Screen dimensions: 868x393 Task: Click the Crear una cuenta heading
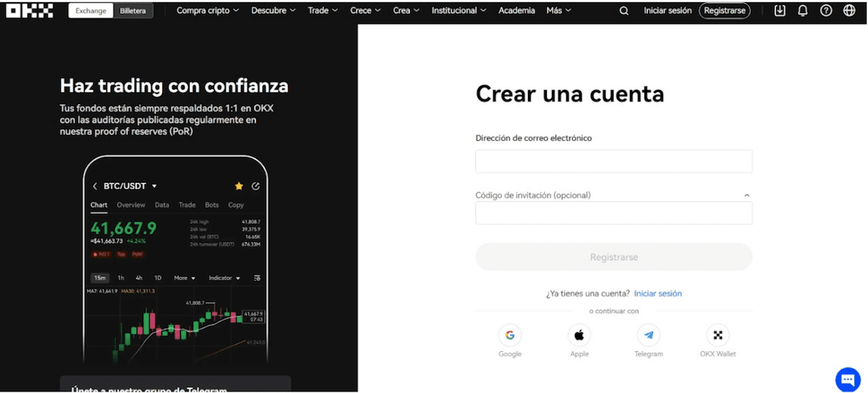click(x=569, y=94)
